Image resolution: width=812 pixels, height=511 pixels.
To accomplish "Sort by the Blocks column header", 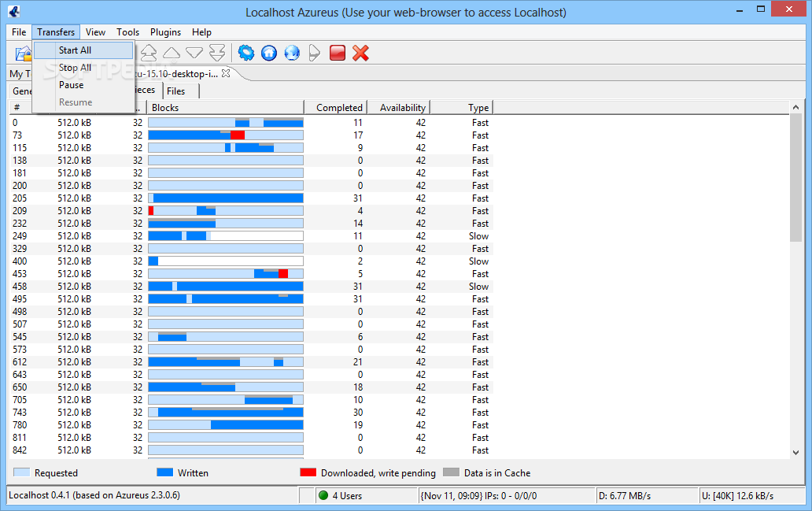I will 226,108.
